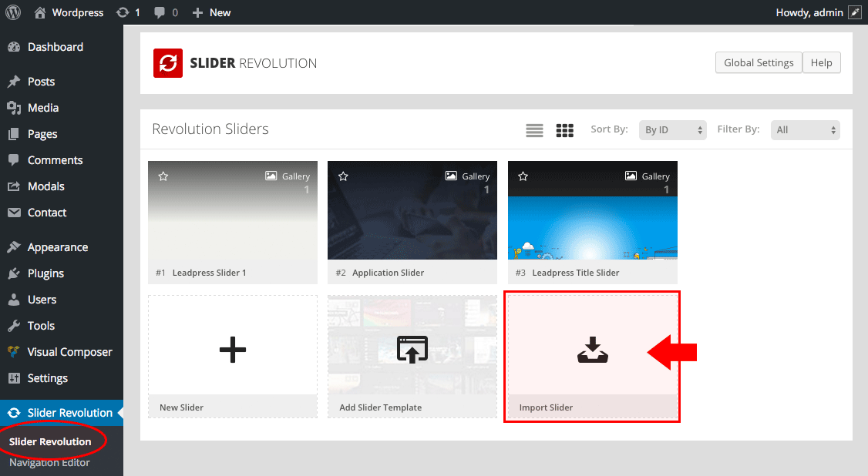Click the plus icon next to New

tap(197, 13)
